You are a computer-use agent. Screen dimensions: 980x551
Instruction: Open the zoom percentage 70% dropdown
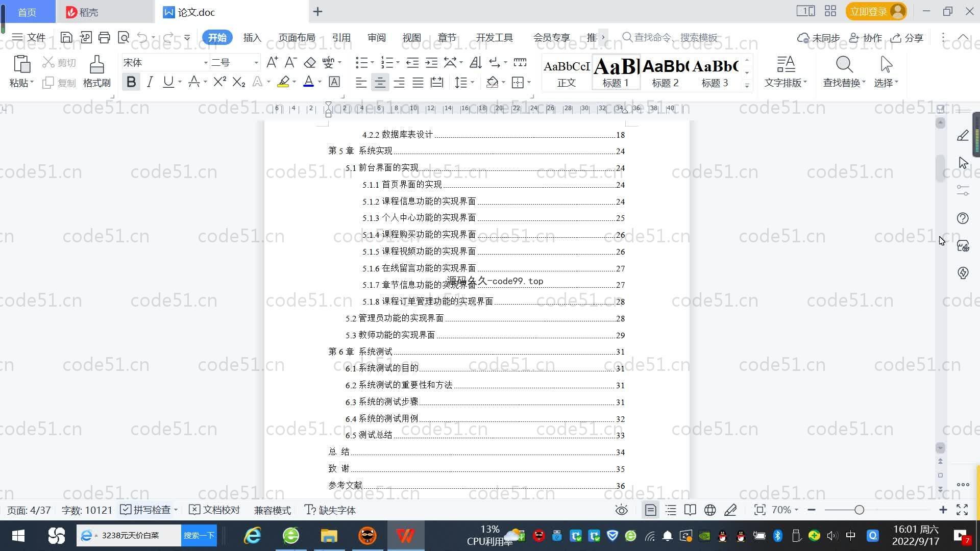point(785,510)
